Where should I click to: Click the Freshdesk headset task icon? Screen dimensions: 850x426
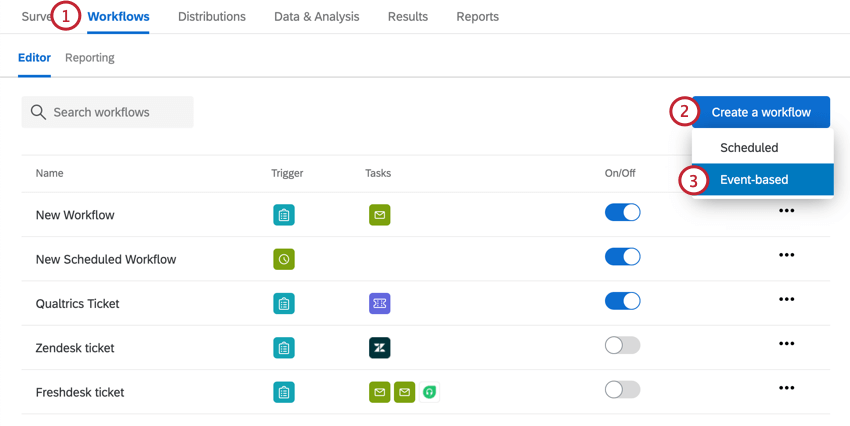(x=429, y=392)
